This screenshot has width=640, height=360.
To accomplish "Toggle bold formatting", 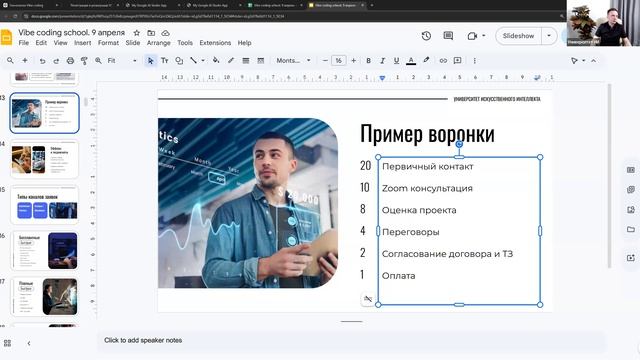I will 368,60.
